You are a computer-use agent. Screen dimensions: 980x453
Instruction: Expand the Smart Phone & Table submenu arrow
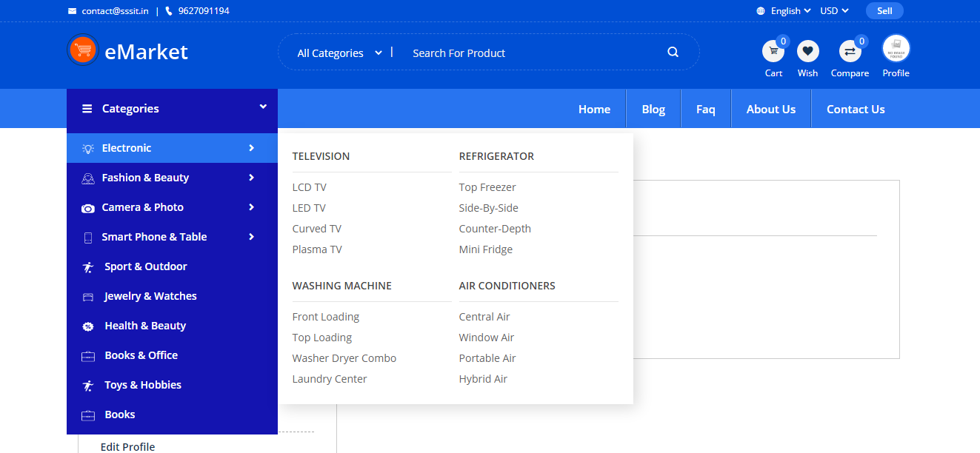252,237
